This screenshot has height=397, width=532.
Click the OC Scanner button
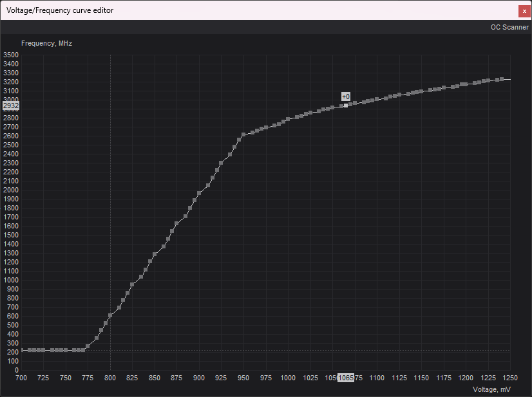[509, 27]
